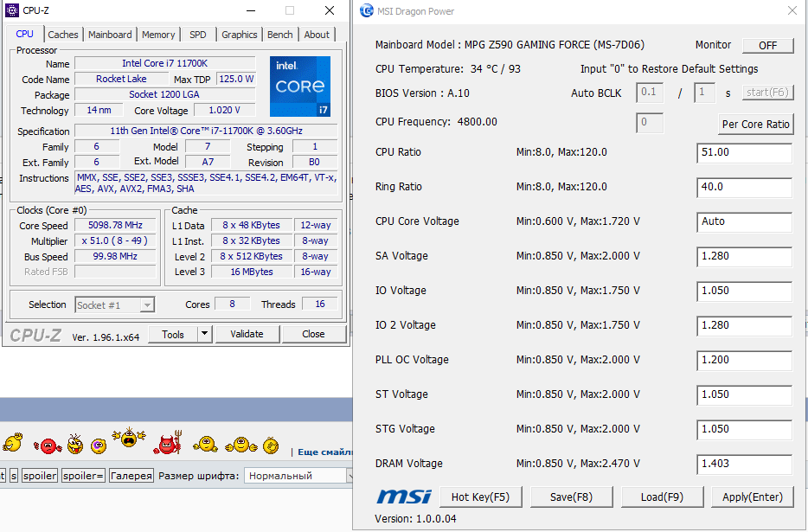Click the MSI logo in Dragon Power
This screenshot has height=532, width=808.
[x=403, y=497]
